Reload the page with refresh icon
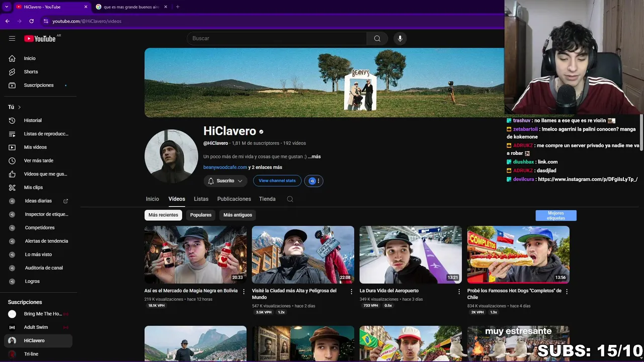 31,21
